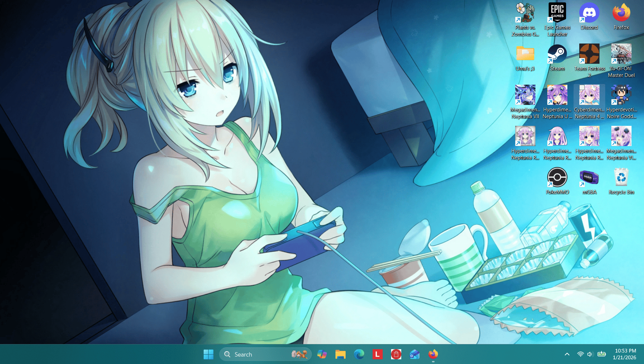The height and width of the screenshot is (364, 644).
Task: Select the Yu-Gi-Oh! Master Duel shortcut
Action: (621, 61)
